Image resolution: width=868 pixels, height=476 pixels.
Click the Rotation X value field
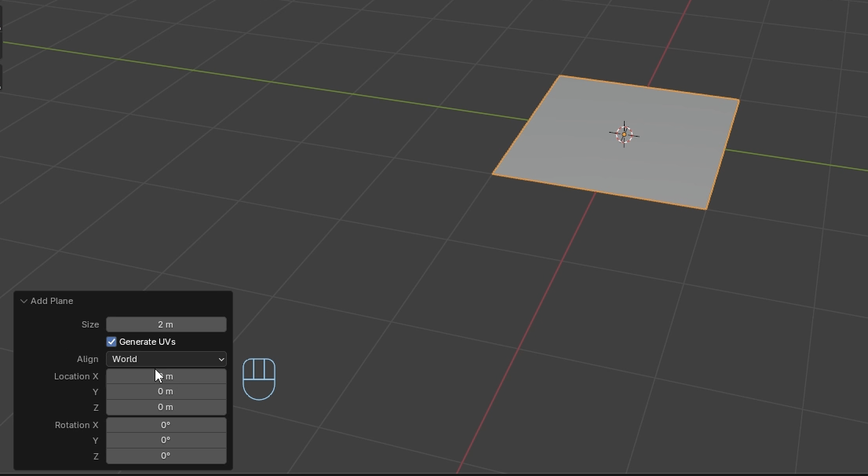(x=166, y=425)
